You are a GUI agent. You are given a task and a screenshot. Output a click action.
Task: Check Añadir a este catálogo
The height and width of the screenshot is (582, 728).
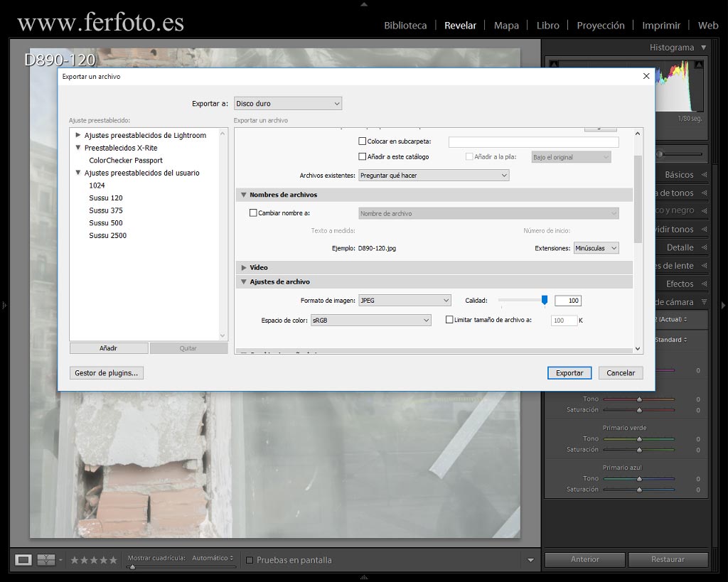(x=362, y=157)
